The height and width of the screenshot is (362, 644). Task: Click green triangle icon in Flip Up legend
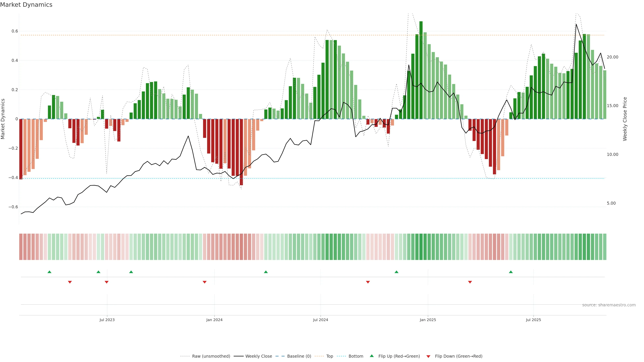tap(372, 356)
